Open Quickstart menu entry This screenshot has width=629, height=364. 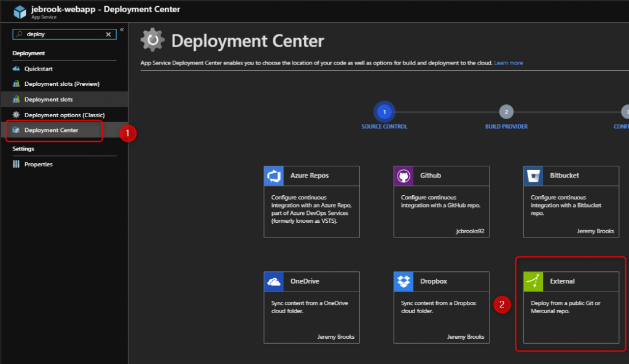click(x=39, y=69)
